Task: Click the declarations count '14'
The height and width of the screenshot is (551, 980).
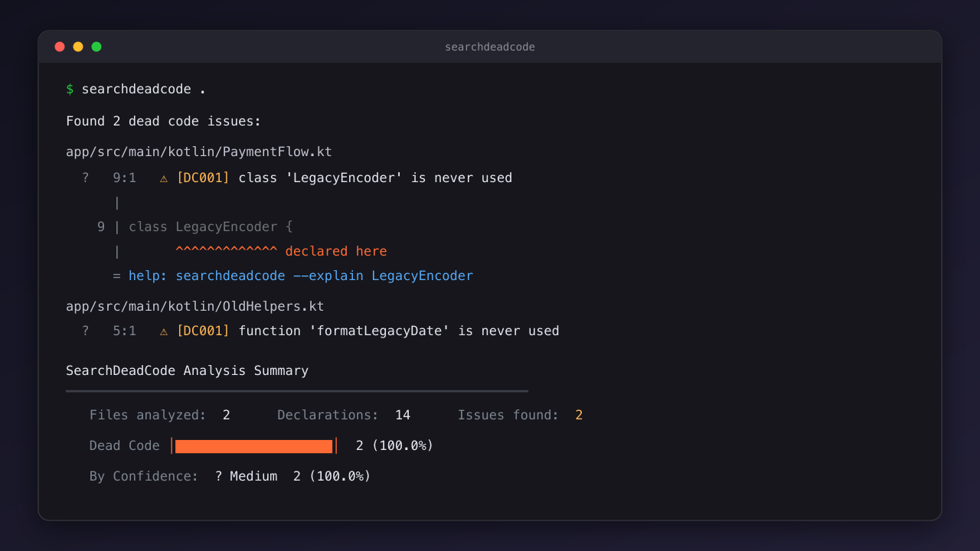Action: coord(403,415)
